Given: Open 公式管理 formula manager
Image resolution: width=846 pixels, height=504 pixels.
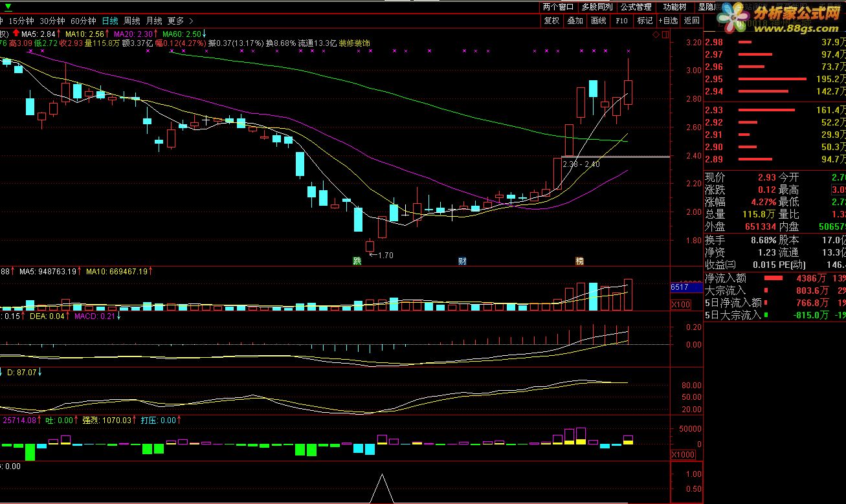Looking at the screenshot, I should tap(636, 7).
